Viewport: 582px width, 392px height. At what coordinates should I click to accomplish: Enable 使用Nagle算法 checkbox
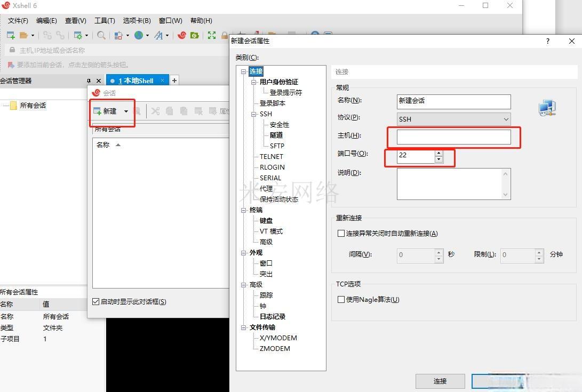pos(341,300)
